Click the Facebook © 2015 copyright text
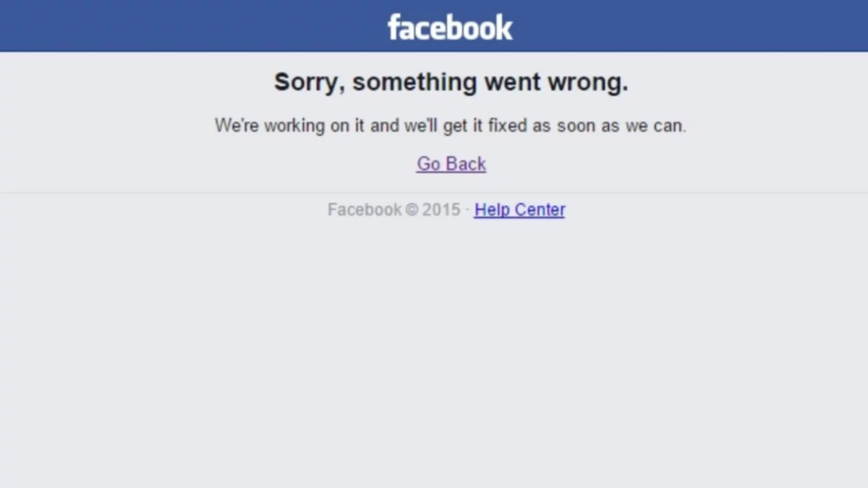 point(394,210)
